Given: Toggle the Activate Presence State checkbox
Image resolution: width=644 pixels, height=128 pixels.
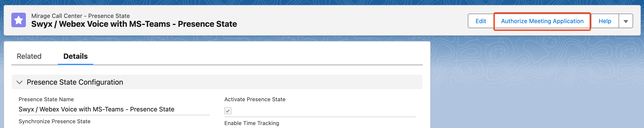Looking at the screenshot, I should point(228,111).
